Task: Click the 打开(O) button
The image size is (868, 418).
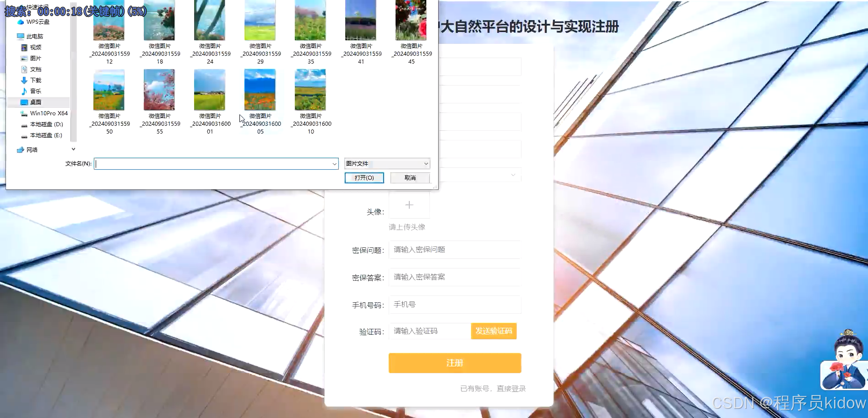Action: [364, 177]
